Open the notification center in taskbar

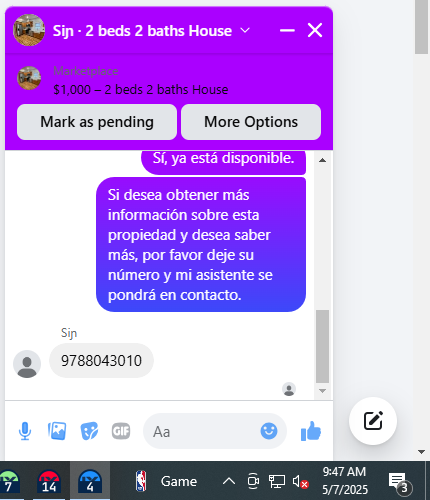tap(400, 482)
